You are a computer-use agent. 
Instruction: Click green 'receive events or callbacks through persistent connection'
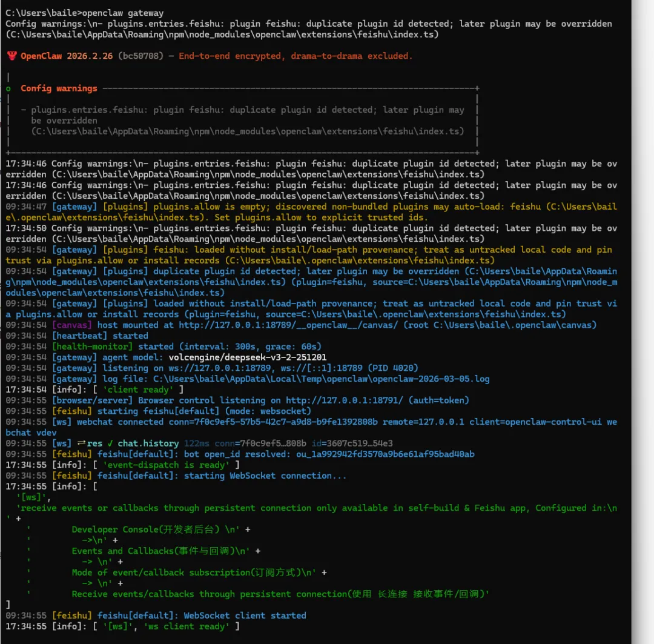pos(166,508)
